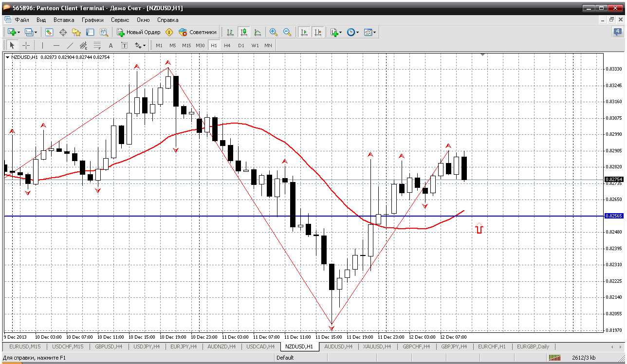Click the connection status bars icon
The image size is (627, 364).
pyautogui.click(x=554, y=358)
